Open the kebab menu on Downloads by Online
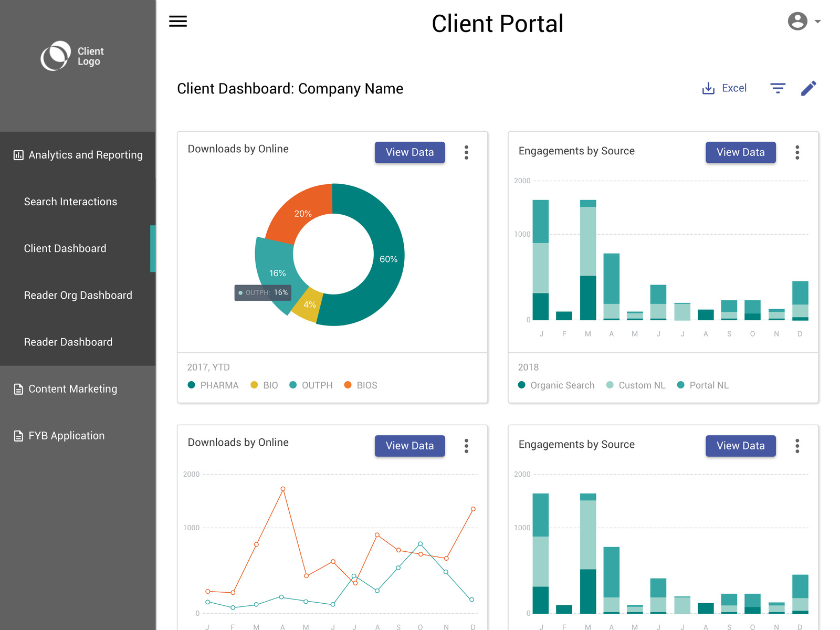This screenshot has width=840, height=630. point(466,152)
